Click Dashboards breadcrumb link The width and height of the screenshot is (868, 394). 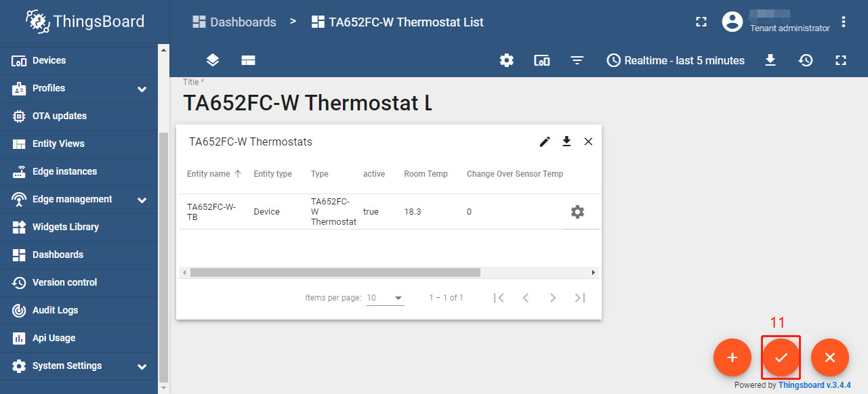point(234,22)
